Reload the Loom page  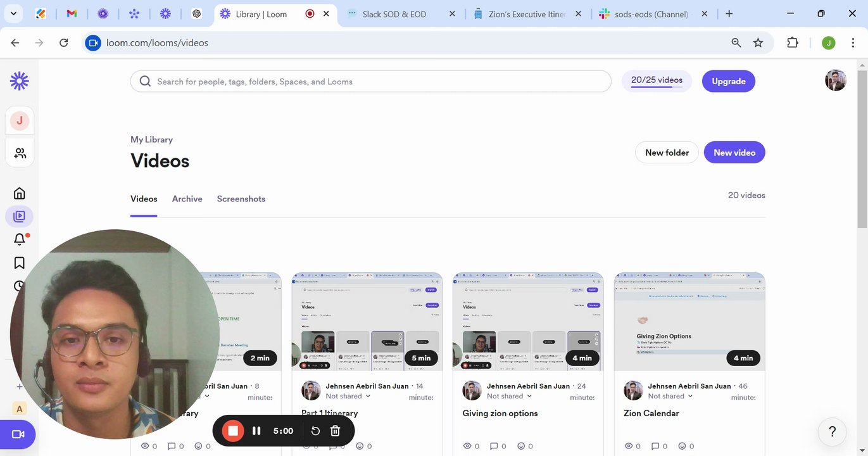(x=63, y=42)
